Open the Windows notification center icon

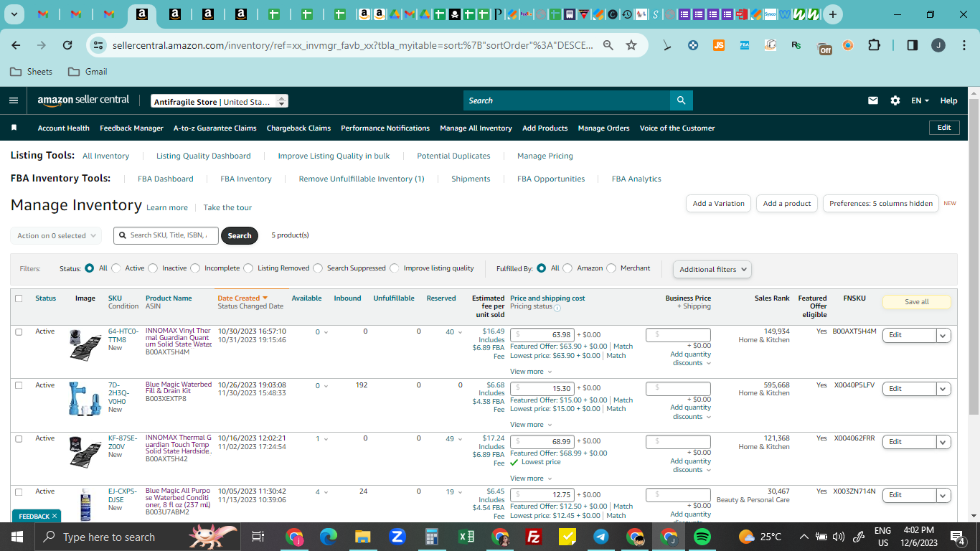tap(957, 537)
